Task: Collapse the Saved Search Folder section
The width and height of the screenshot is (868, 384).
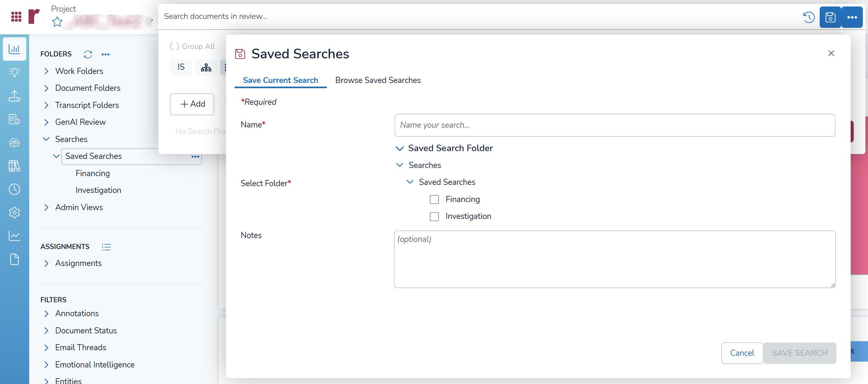Action: 400,148
